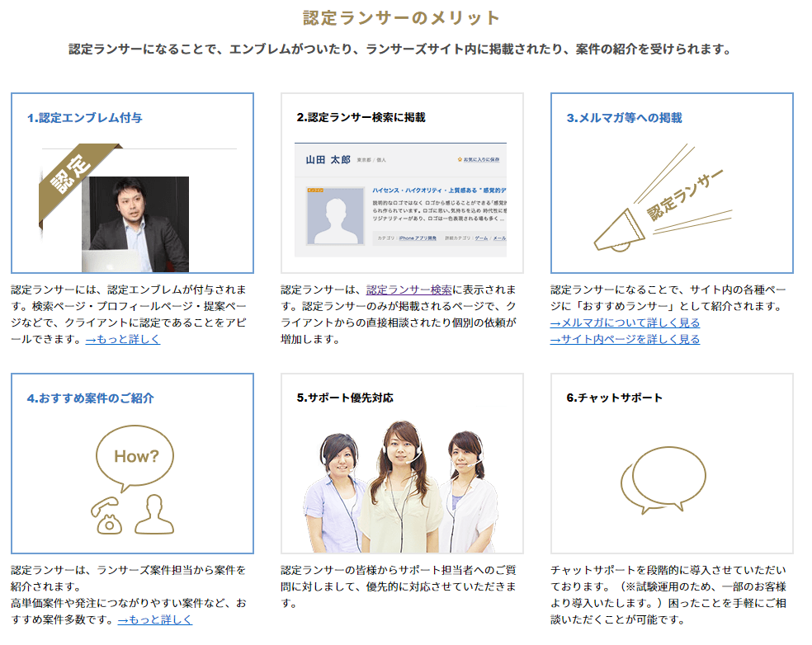This screenshot has height=645, width=812.
Task: Click the telephone icon in card 4
Action: pos(106,516)
